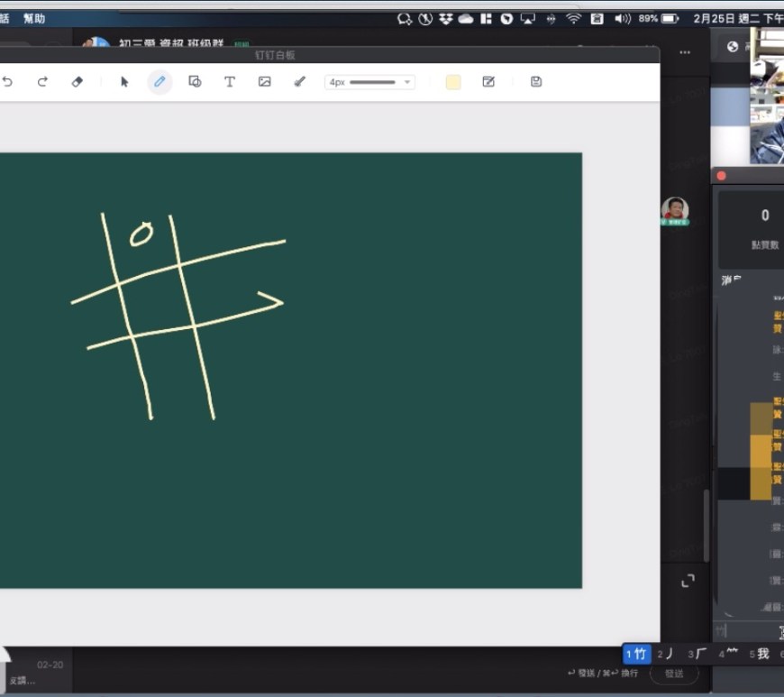Choose input candidate 5 我

(x=759, y=654)
